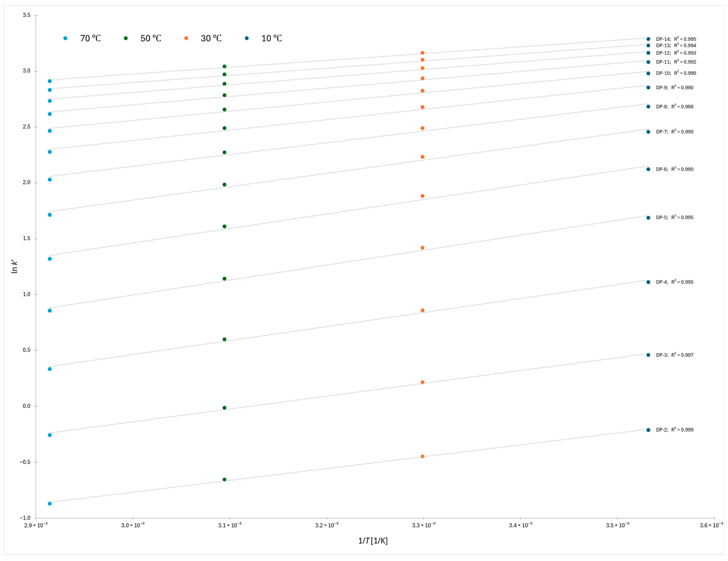The width and height of the screenshot is (728, 561).
Task: Click the 50 °C legend entry
Action: click(x=150, y=38)
